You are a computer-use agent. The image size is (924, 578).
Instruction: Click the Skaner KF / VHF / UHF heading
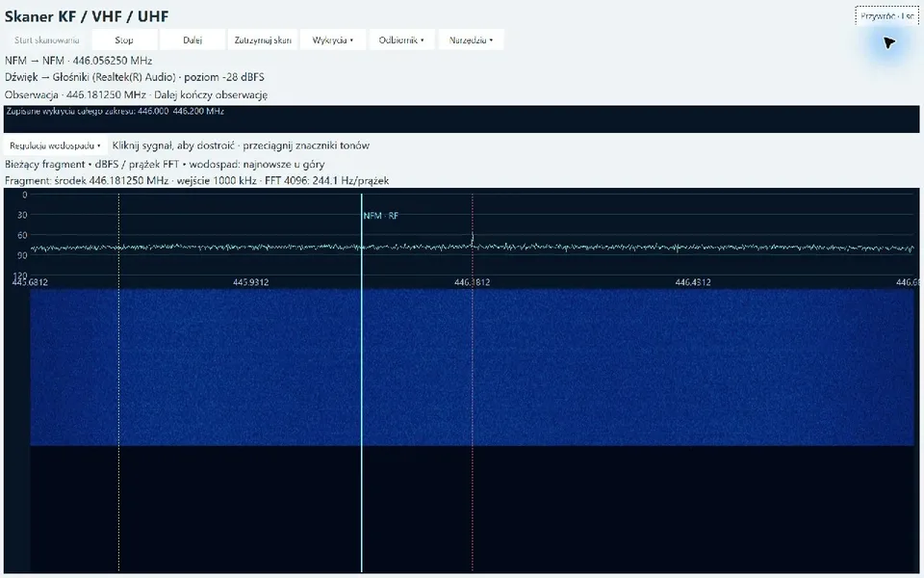tap(87, 16)
